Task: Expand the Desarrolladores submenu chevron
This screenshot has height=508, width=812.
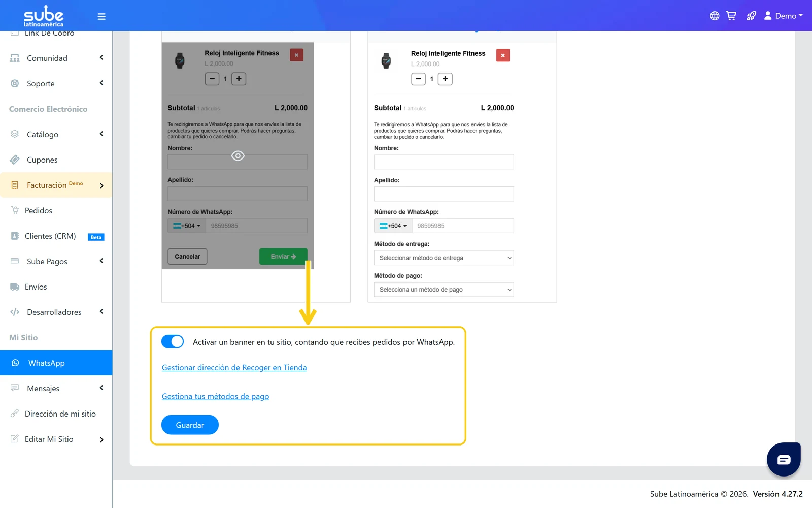Action: (101, 311)
